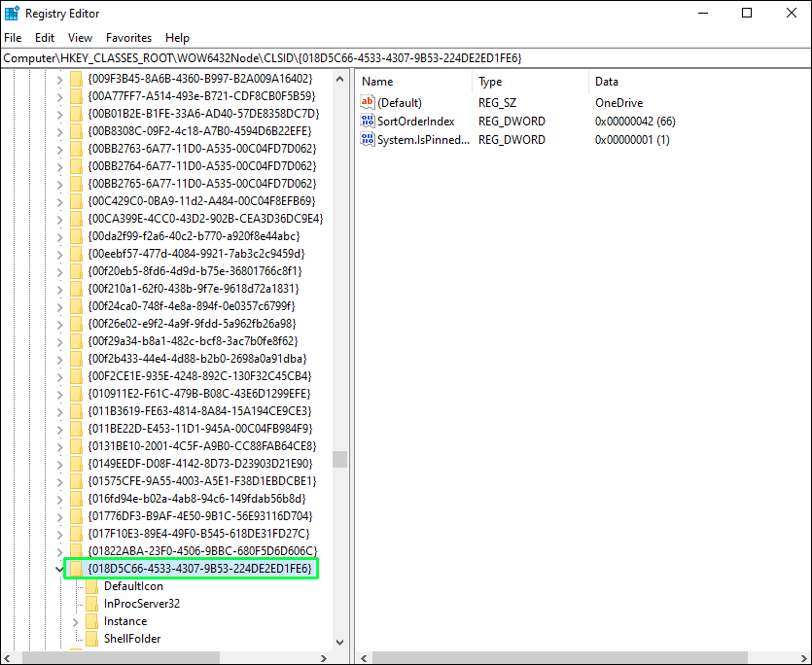Click the folder icon of {00f29a34-b8a1-482c-bcf8-3ac7b0fe8f62}
Image resolution: width=812 pixels, height=665 pixels.
[x=76, y=341]
